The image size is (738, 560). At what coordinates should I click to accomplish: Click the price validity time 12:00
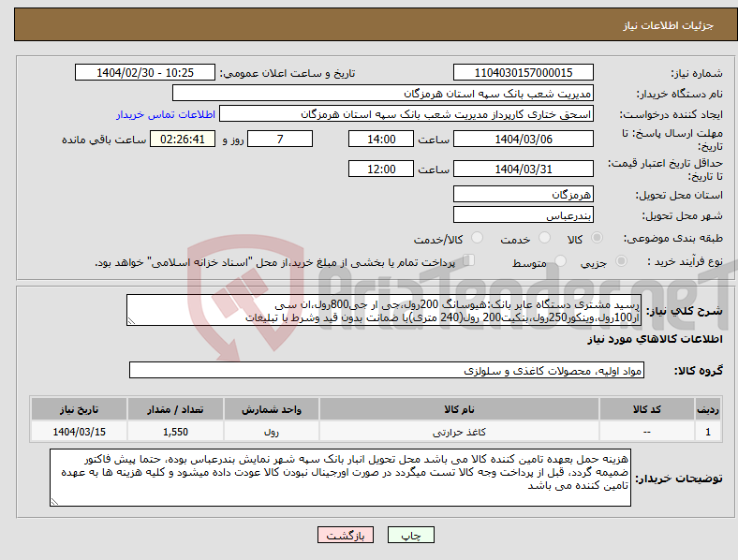(x=381, y=169)
